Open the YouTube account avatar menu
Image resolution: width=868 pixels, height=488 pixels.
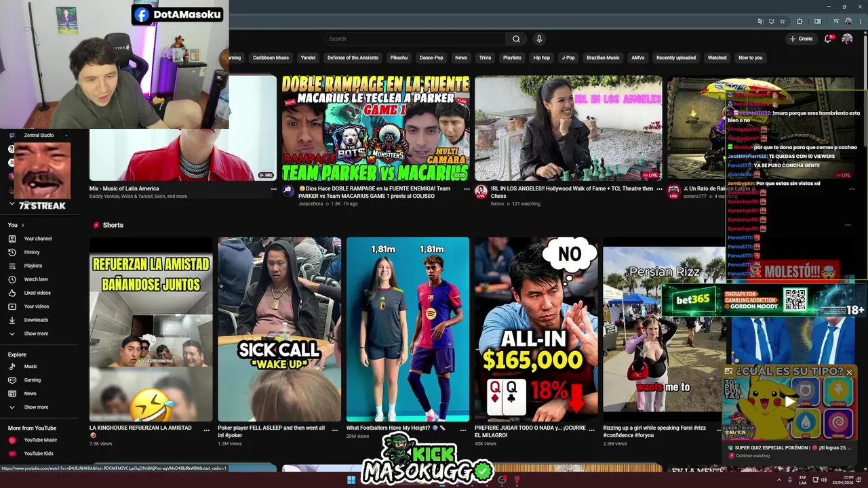point(847,39)
